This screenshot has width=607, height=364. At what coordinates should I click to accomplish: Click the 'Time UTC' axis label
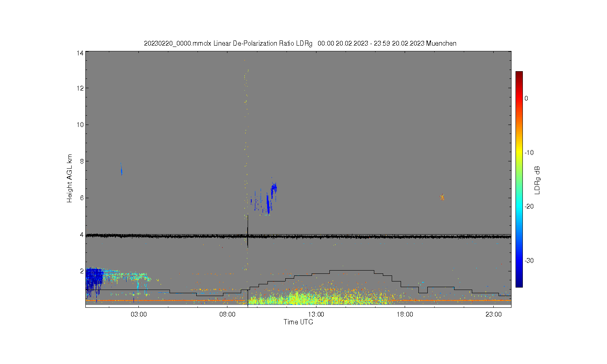click(x=298, y=322)
